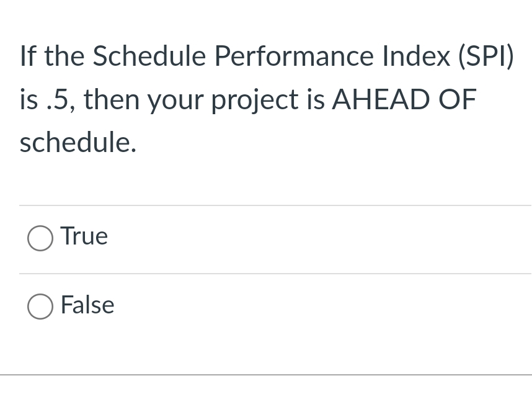
Task: Click the word schedule in the question
Action: 78,142
